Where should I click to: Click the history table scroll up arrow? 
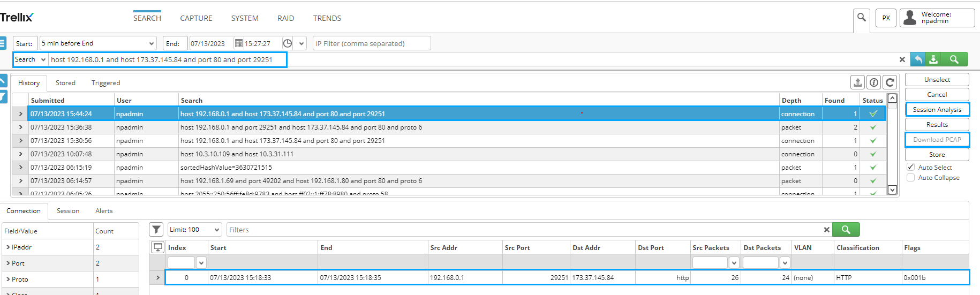[892, 99]
